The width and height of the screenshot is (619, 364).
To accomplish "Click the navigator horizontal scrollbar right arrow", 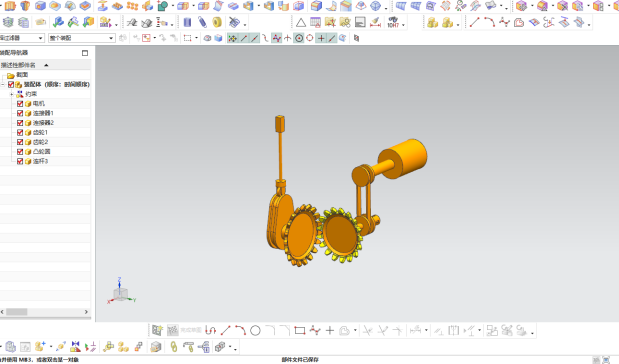I will (86, 312).
